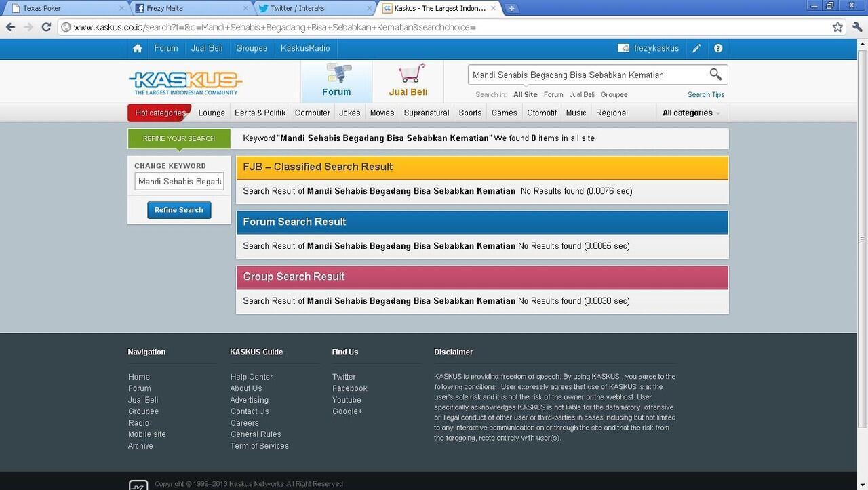Open the Lounge category
This screenshot has height=490, width=868.
[212, 113]
